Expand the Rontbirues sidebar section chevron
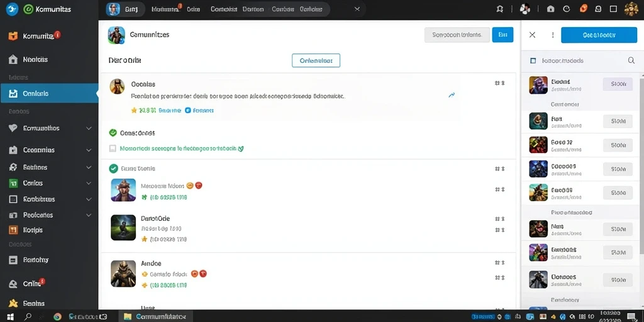Image resolution: width=644 pixels, height=322 pixels. [x=89, y=199]
